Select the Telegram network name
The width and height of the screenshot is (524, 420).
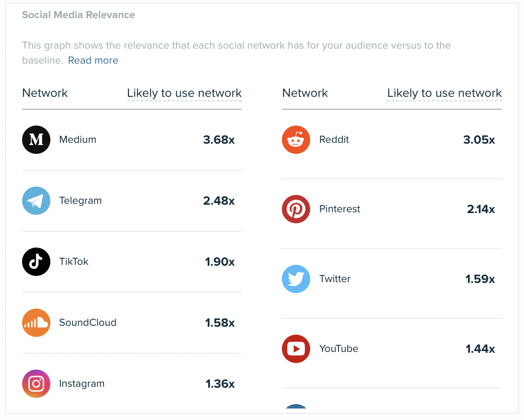tap(80, 201)
